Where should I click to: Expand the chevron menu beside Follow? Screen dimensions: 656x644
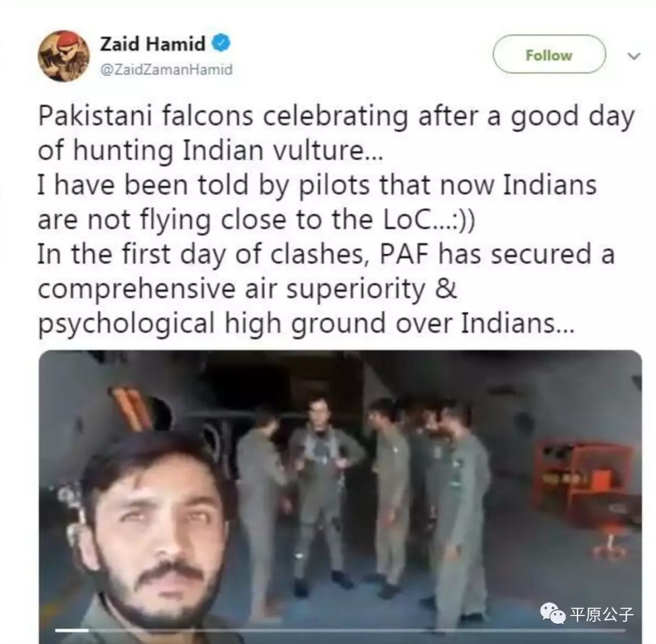(634, 56)
